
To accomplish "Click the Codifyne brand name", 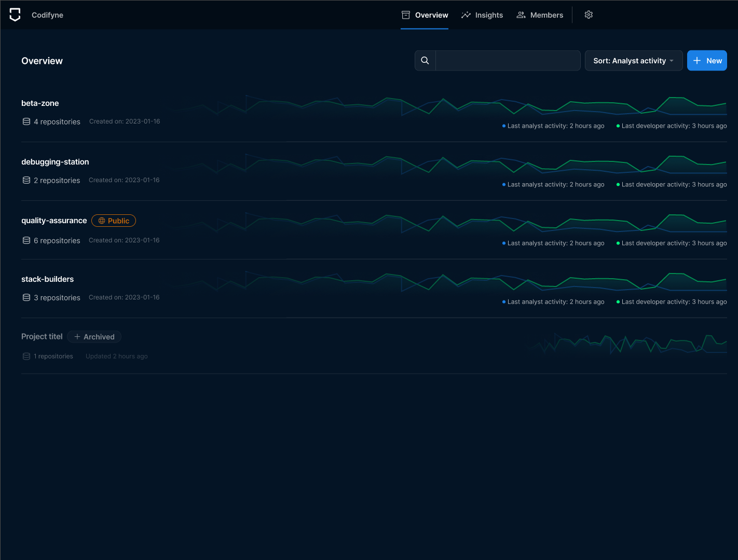I will [x=47, y=15].
